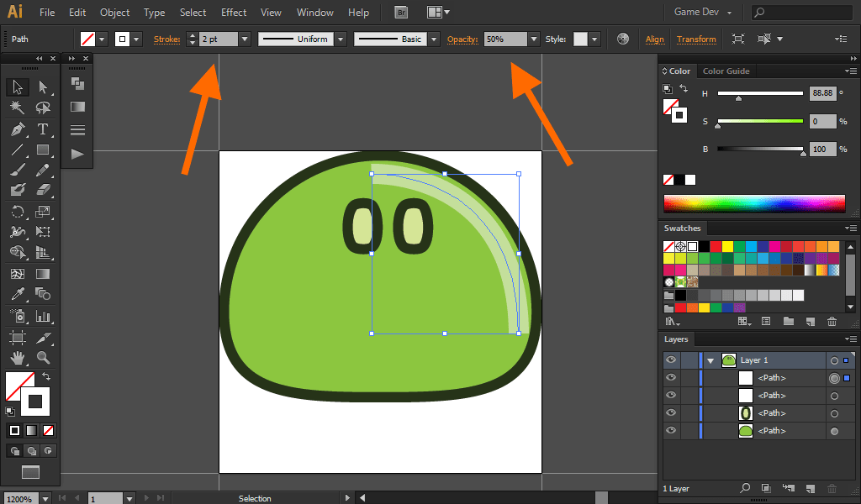
Task: Collapse the Layer 1 disclosure triangle
Action: [x=711, y=360]
